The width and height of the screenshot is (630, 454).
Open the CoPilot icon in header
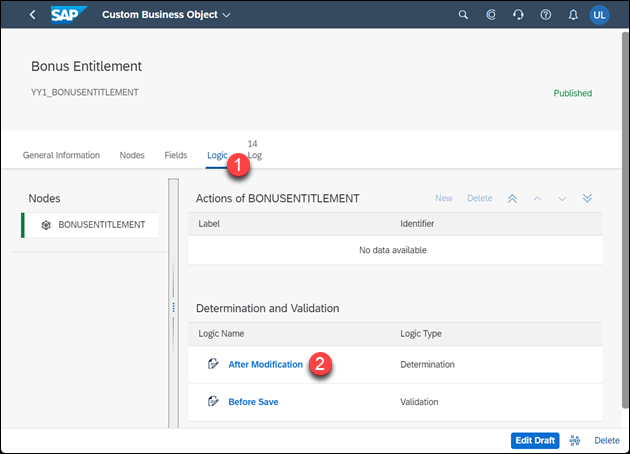[491, 15]
